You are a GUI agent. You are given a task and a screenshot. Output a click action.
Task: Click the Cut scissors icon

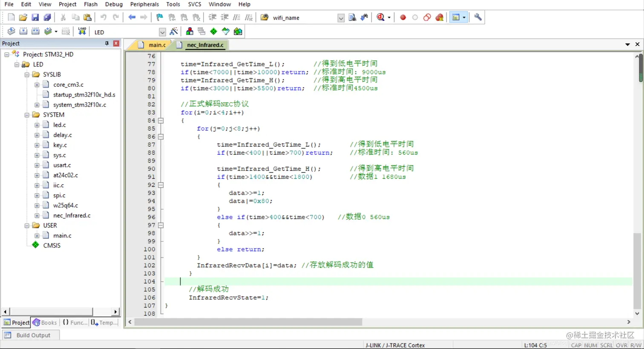pyautogui.click(x=63, y=17)
